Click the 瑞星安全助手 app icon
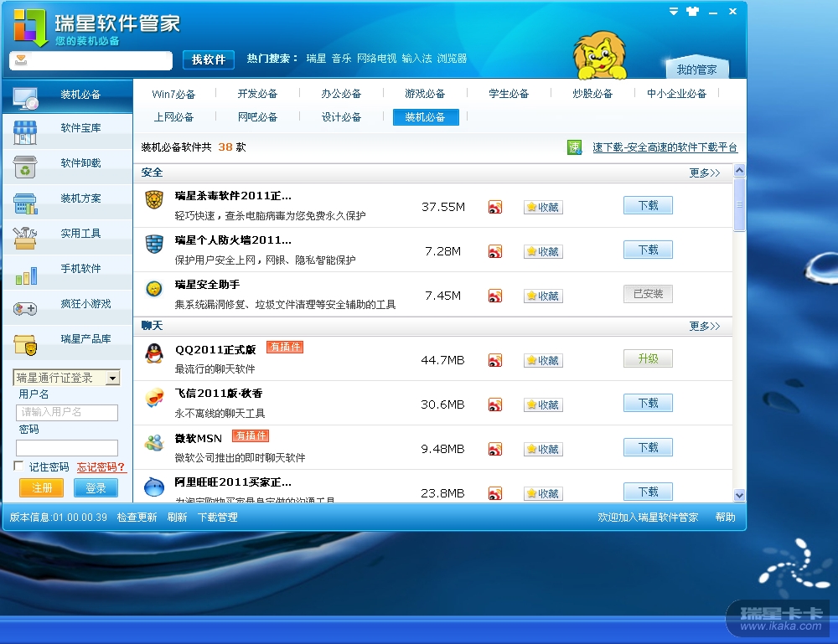838x644 pixels. click(x=154, y=288)
